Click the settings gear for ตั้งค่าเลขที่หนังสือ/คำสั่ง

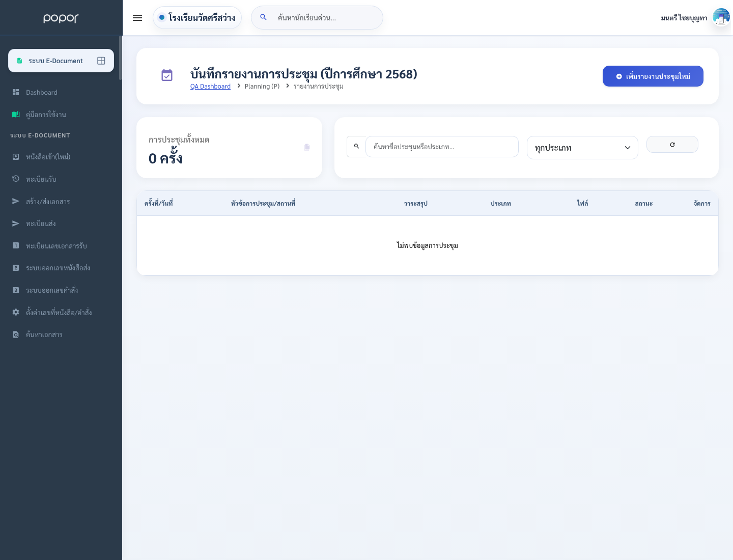[x=16, y=312]
